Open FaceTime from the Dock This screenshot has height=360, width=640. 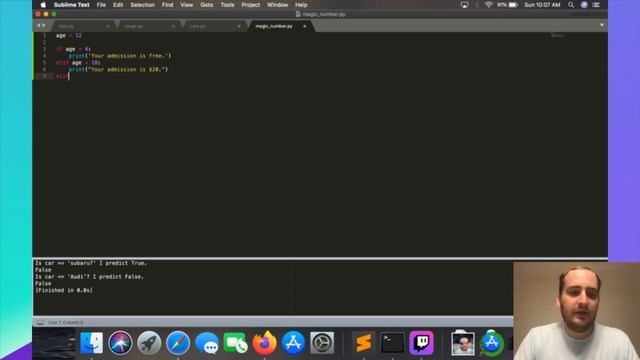point(236,342)
